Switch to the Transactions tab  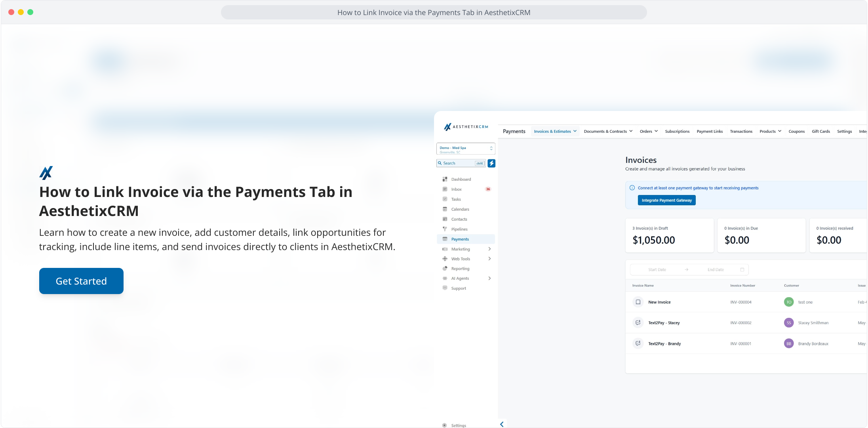pyautogui.click(x=741, y=131)
